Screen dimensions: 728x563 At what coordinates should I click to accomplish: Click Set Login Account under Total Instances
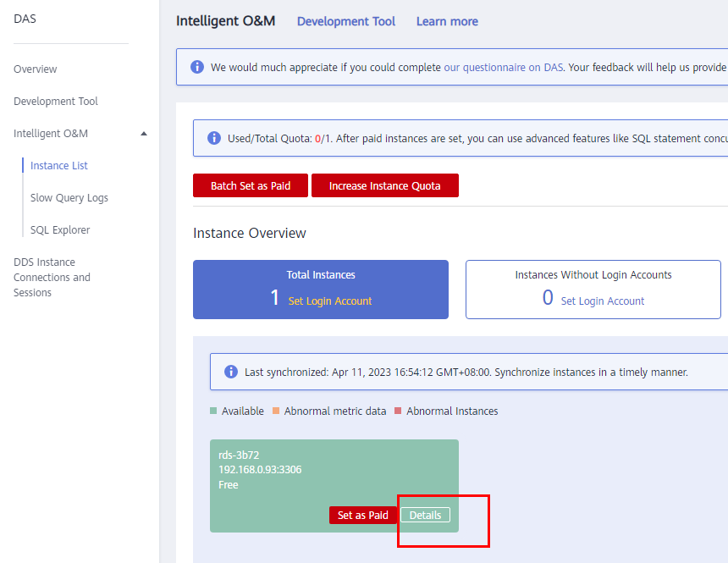(330, 301)
